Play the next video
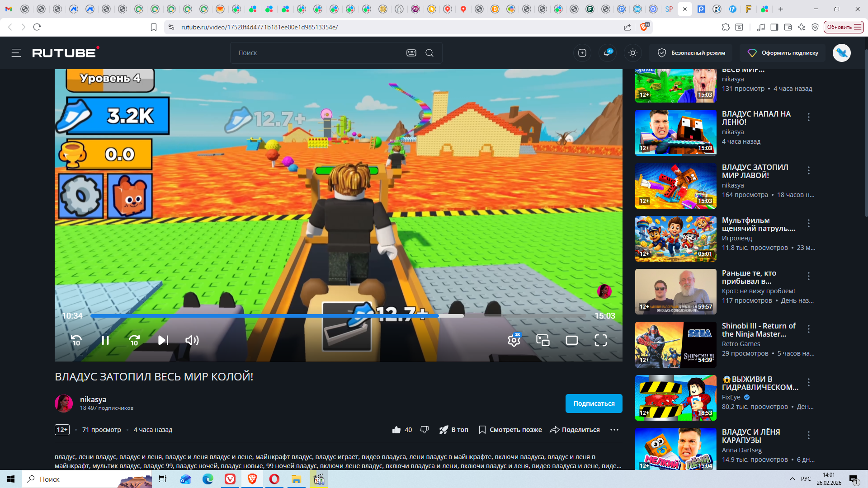The width and height of the screenshot is (868, 488). [x=163, y=340]
